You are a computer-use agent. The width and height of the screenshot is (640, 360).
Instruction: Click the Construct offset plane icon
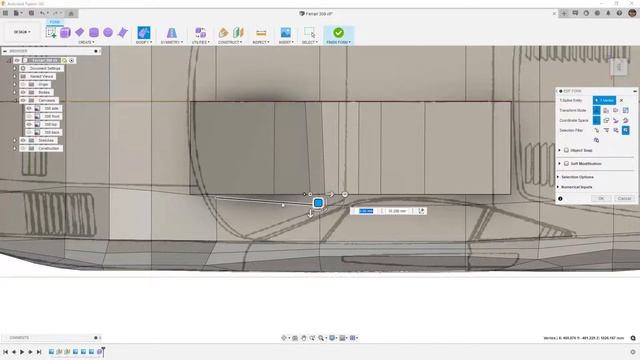[223, 33]
